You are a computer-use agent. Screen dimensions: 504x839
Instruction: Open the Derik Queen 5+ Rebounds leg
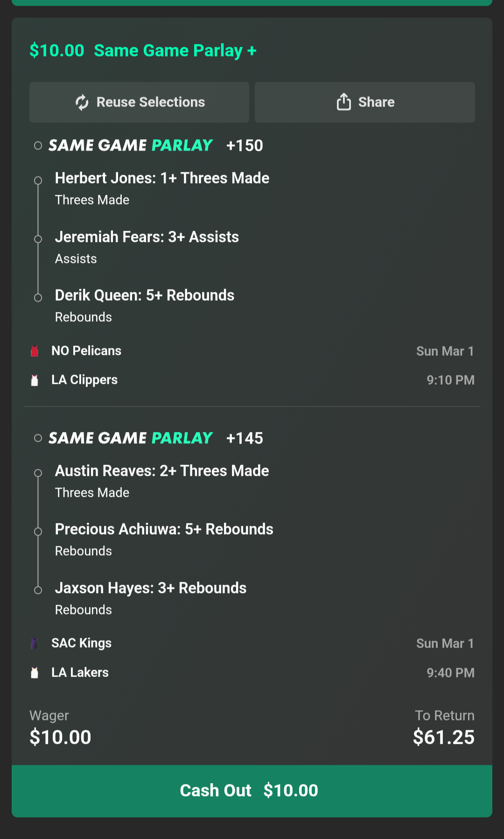point(145,296)
